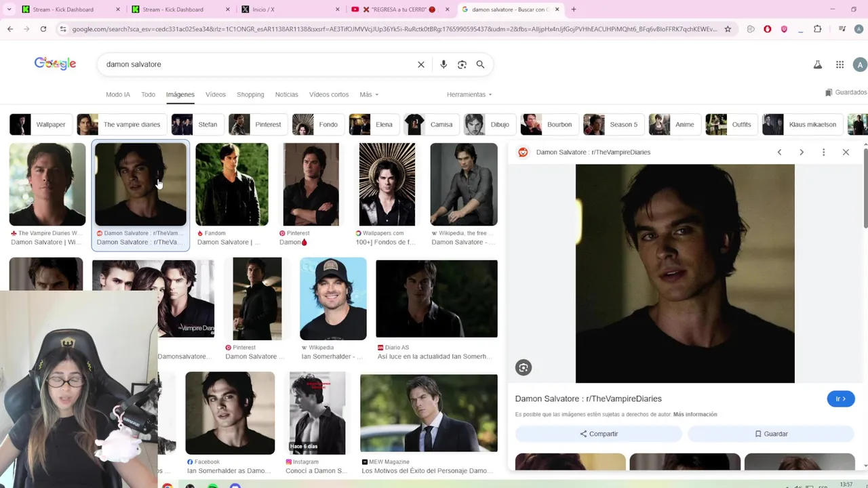
Task: Go forward in browser history
Action: pyautogui.click(x=26, y=29)
